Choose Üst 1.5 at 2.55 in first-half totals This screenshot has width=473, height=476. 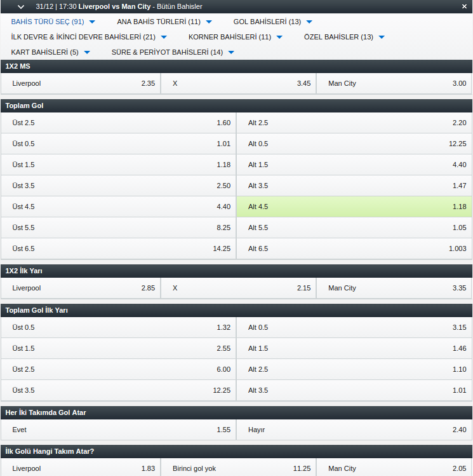[x=119, y=348]
